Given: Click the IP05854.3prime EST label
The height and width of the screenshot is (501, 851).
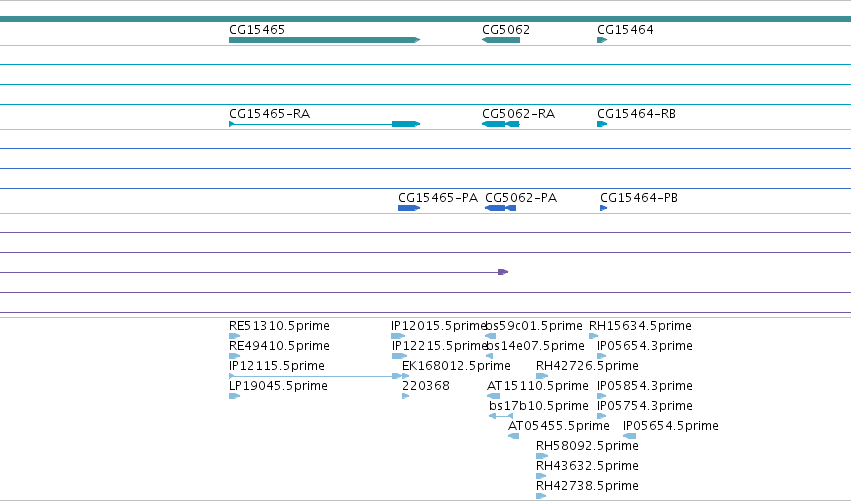Looking at the screenshot, I should pos(645,386).
